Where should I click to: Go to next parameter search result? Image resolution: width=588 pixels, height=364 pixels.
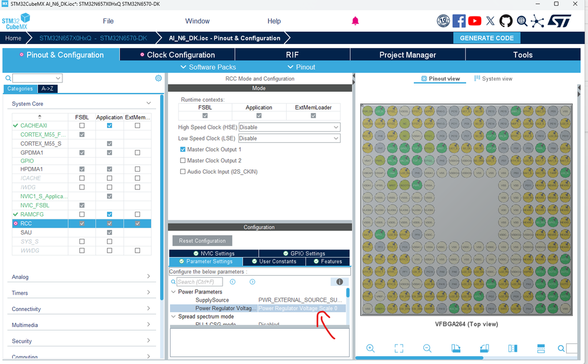pos(253,282)
